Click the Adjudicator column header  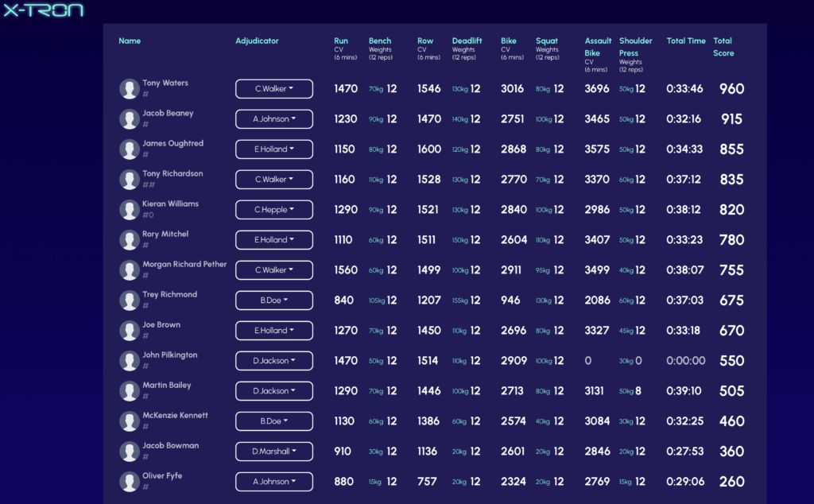[257, 41]
